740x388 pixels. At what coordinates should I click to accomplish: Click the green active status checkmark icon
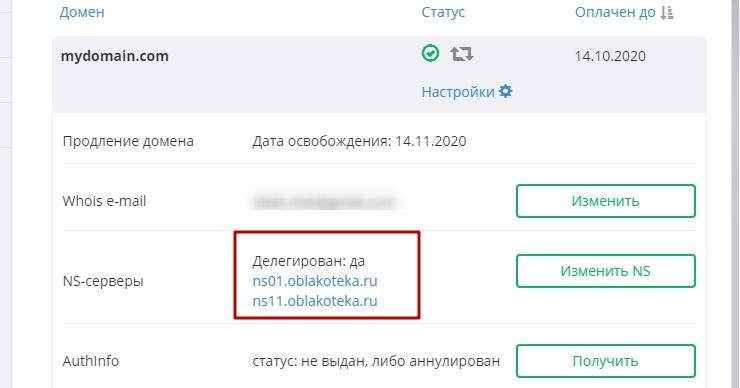coord(430,53)
